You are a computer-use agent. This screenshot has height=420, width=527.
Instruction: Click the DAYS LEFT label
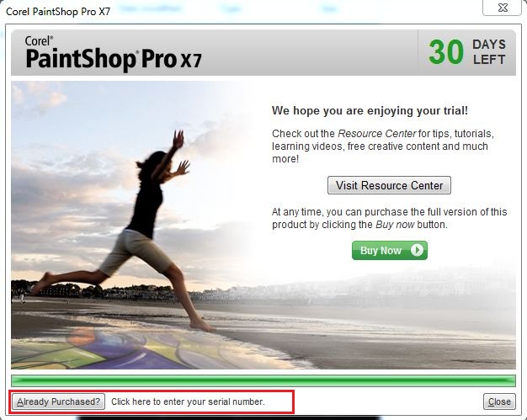click(x=488, y=52)
